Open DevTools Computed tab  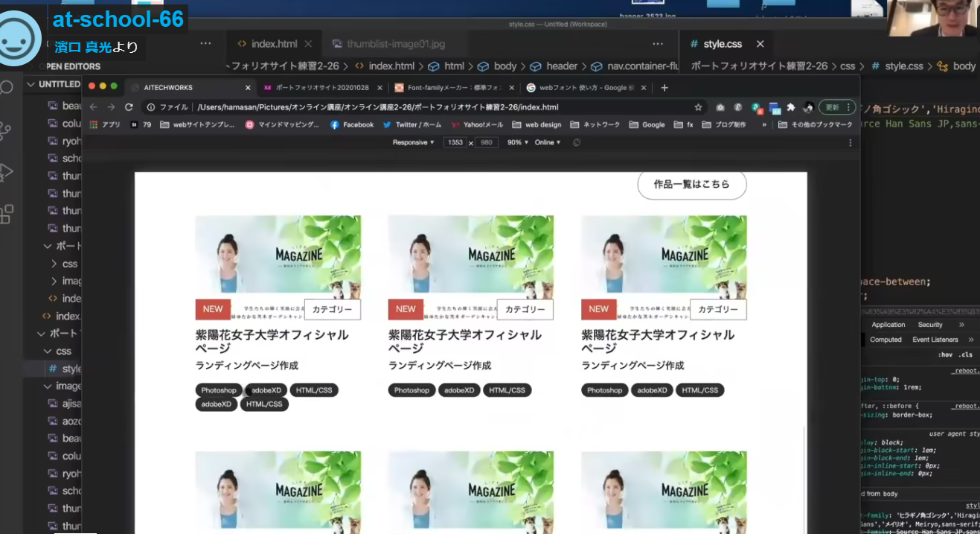click(885, 340)
